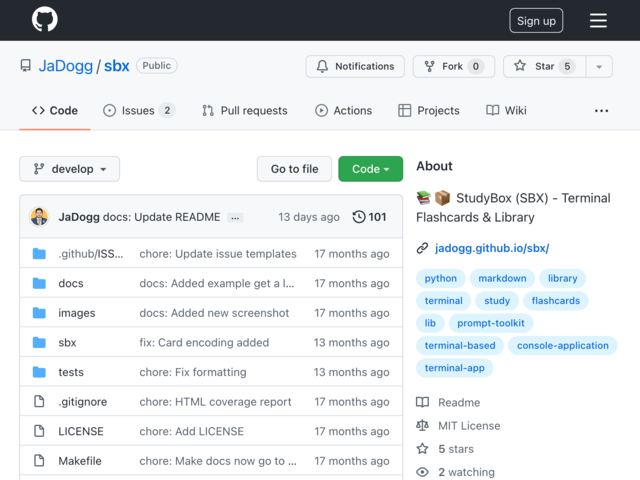Open the GitHub home logo

tap(44, 19)
